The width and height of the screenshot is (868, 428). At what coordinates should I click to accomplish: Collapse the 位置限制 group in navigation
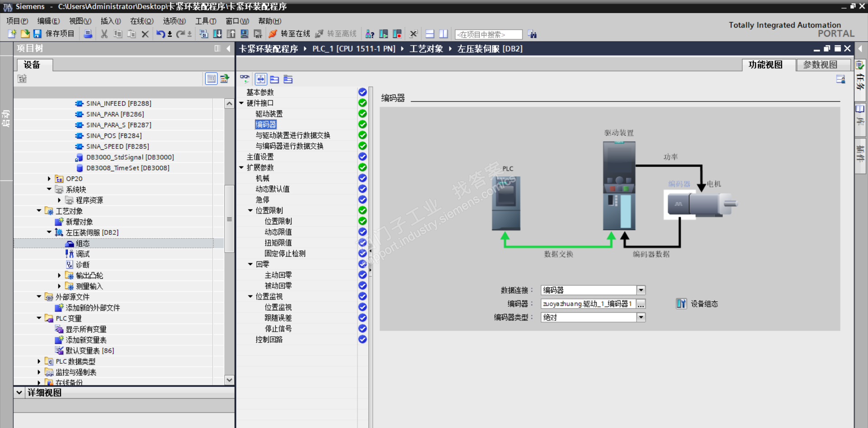coord(250,210)
